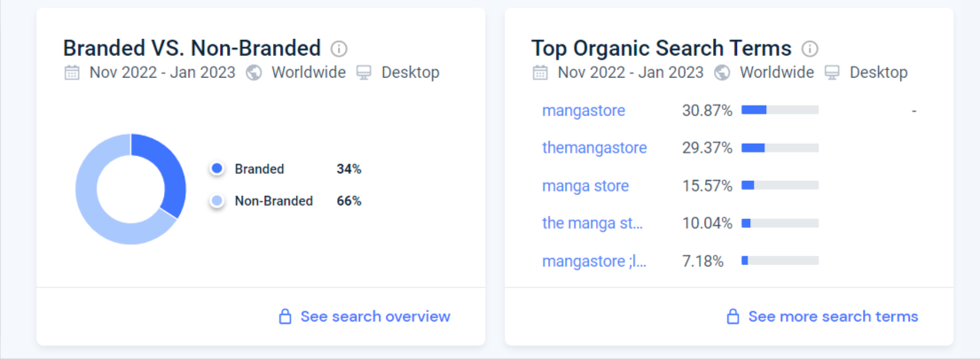The height and width of the screenshot is (359, 980).
Task: Click the mangastore 30.87% progress bar
Action: click(780, 110)
